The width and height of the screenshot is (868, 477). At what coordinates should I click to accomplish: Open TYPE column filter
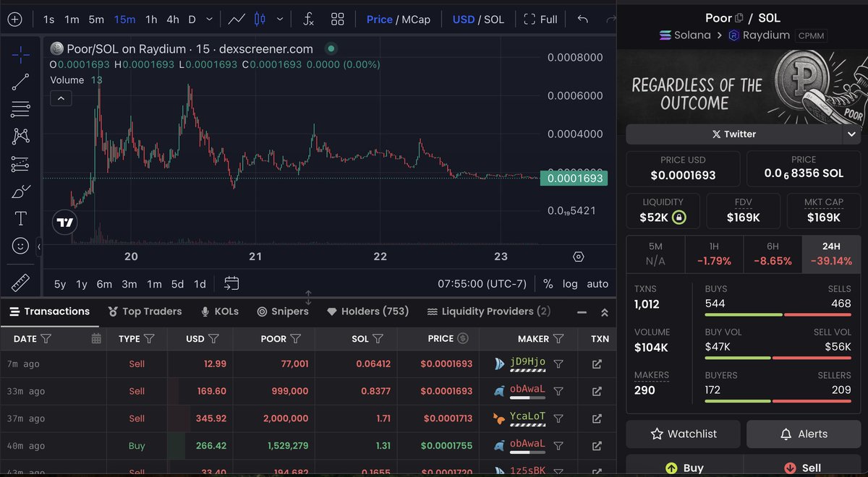[149, 338]
